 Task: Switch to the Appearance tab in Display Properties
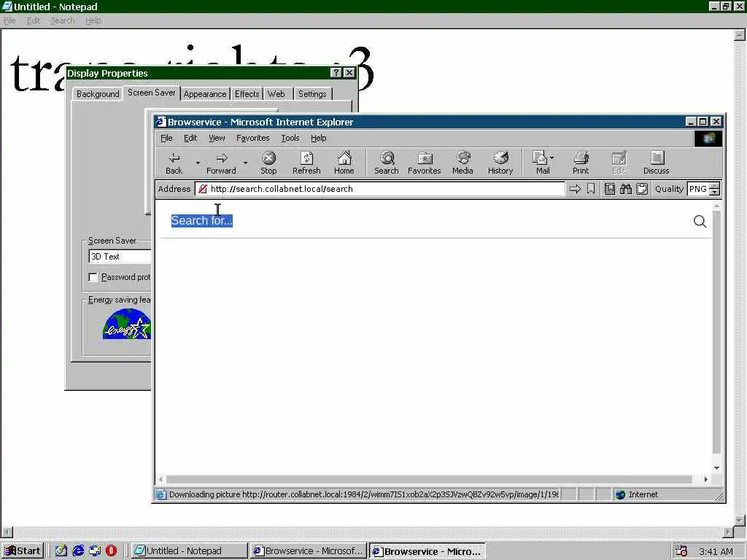[x=205, y=94]
